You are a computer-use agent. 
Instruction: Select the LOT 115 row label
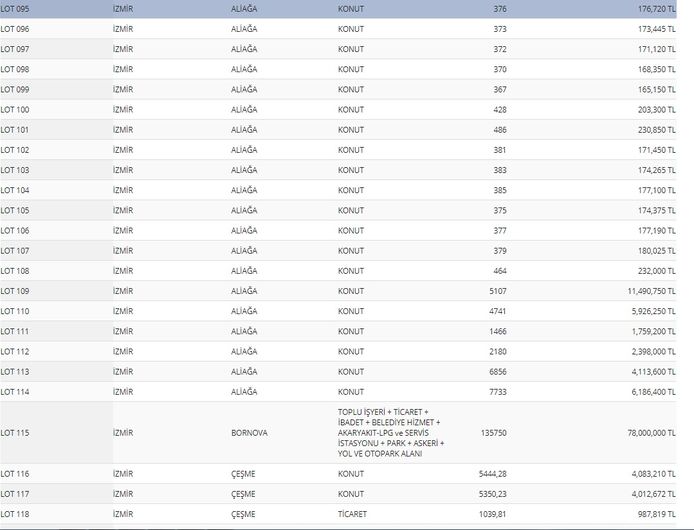(x=15, y=432)
